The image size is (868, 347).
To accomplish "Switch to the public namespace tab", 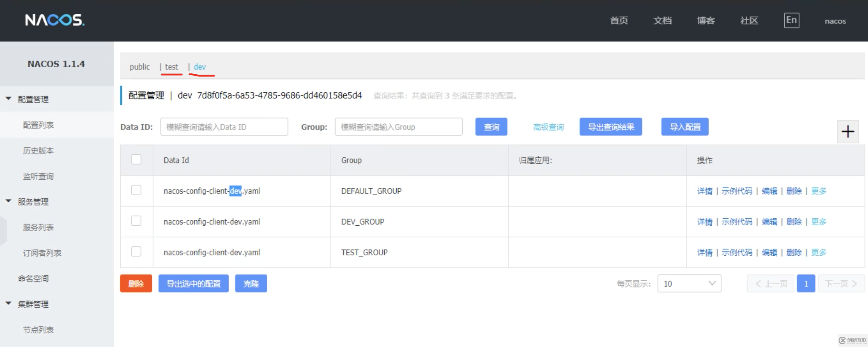I will [139, 67].
